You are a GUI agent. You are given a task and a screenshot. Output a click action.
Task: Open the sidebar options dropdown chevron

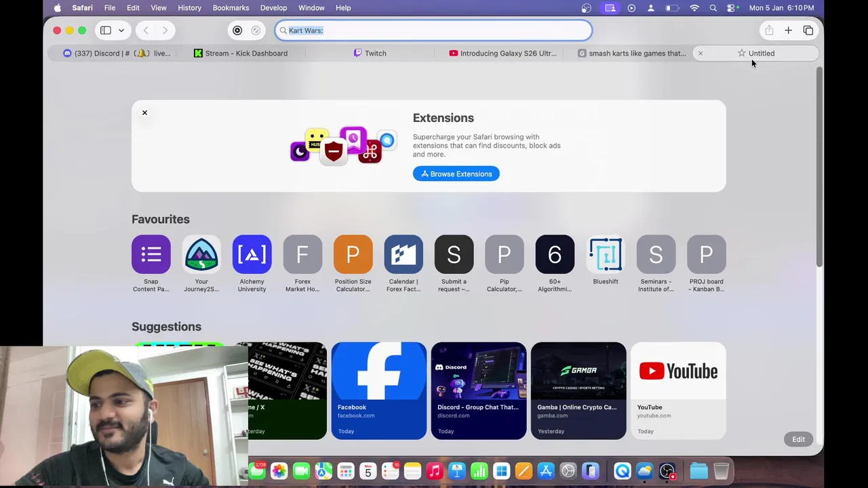coord(121,30)
